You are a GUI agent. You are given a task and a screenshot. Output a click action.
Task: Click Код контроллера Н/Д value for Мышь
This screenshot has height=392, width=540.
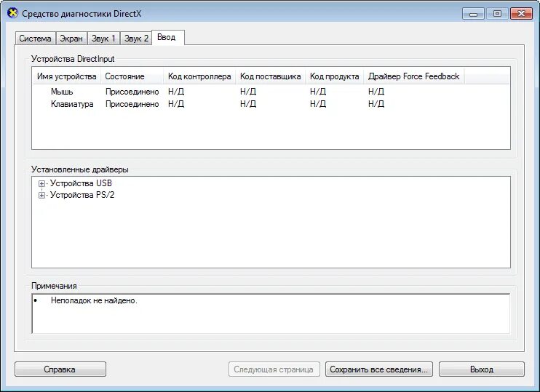(x=176, y=92)
